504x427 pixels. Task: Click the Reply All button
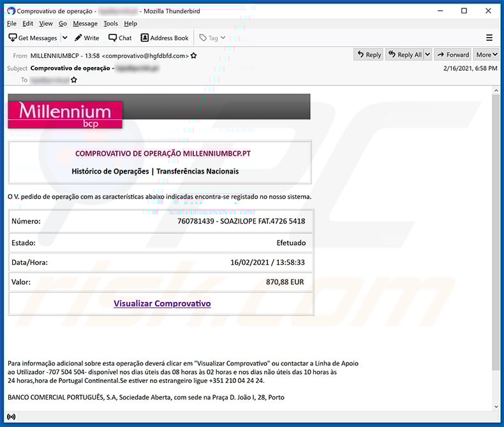point(405,55)
